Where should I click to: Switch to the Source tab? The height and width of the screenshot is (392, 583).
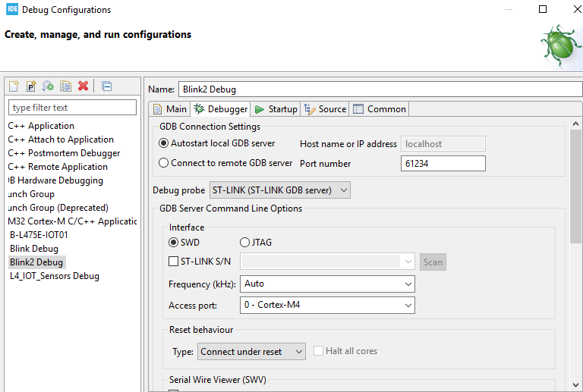[325, 109]
